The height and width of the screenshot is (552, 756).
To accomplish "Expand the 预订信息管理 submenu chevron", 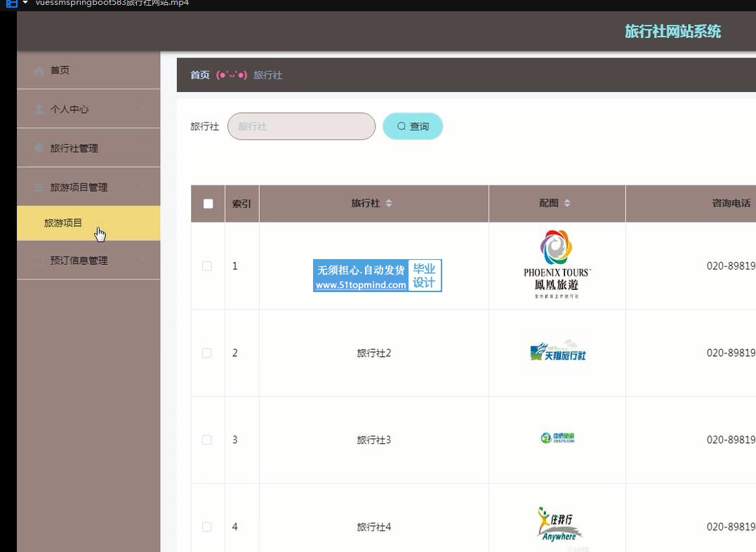I will pos(143,260).
